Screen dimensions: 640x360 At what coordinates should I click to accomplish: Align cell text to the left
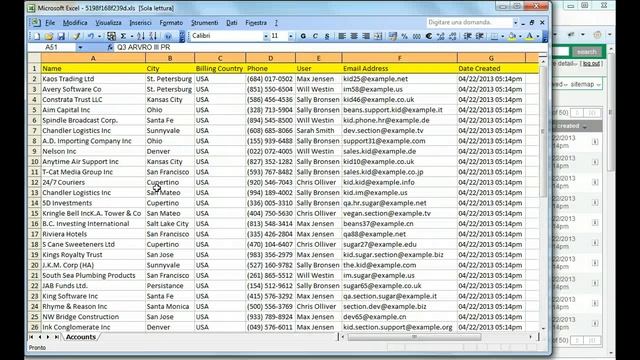click(x=342, y=36)
